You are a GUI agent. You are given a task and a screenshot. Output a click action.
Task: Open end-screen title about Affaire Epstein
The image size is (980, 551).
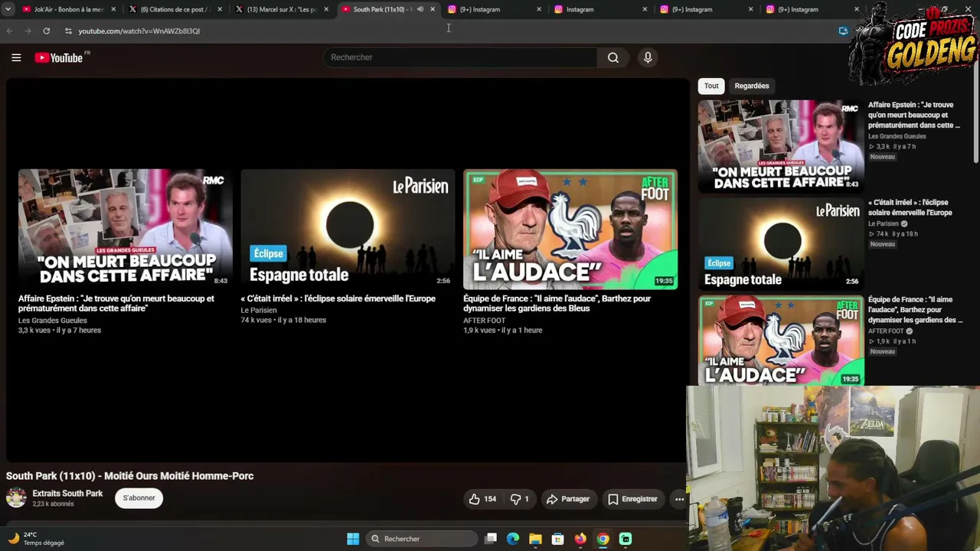tap(116, 303)
